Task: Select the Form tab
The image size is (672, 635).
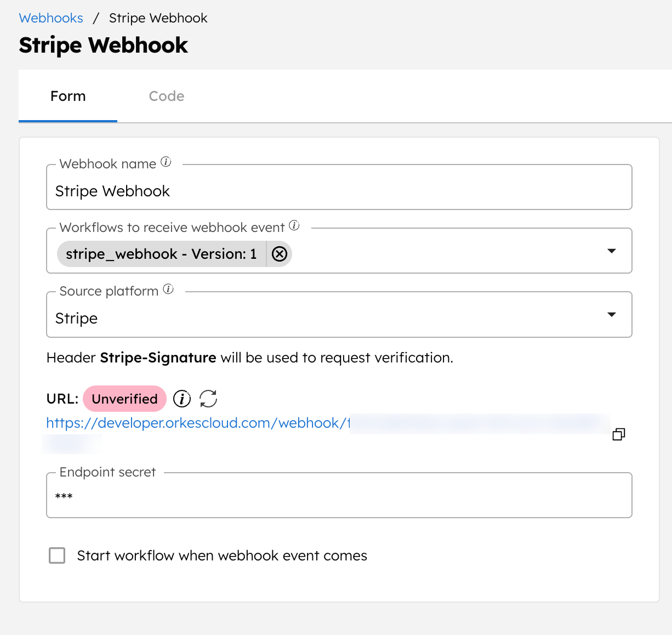Action: (67, 96)
